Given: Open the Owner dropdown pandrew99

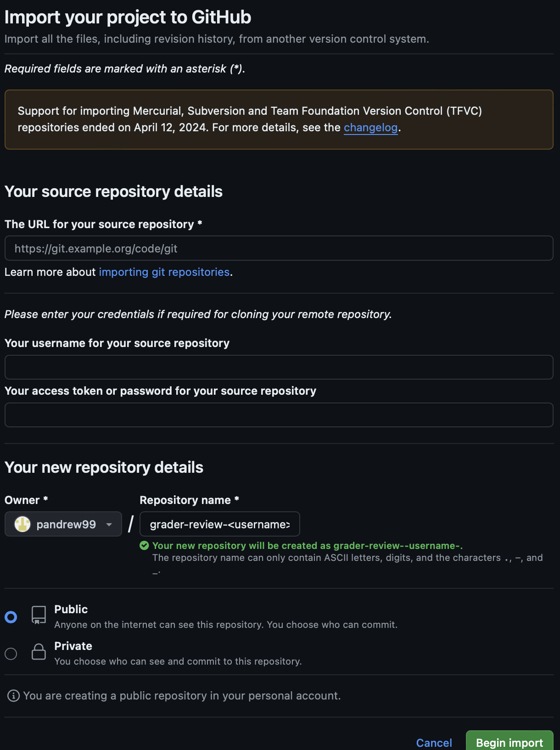Looking at the screenshot, I should [x=63, y=524].
